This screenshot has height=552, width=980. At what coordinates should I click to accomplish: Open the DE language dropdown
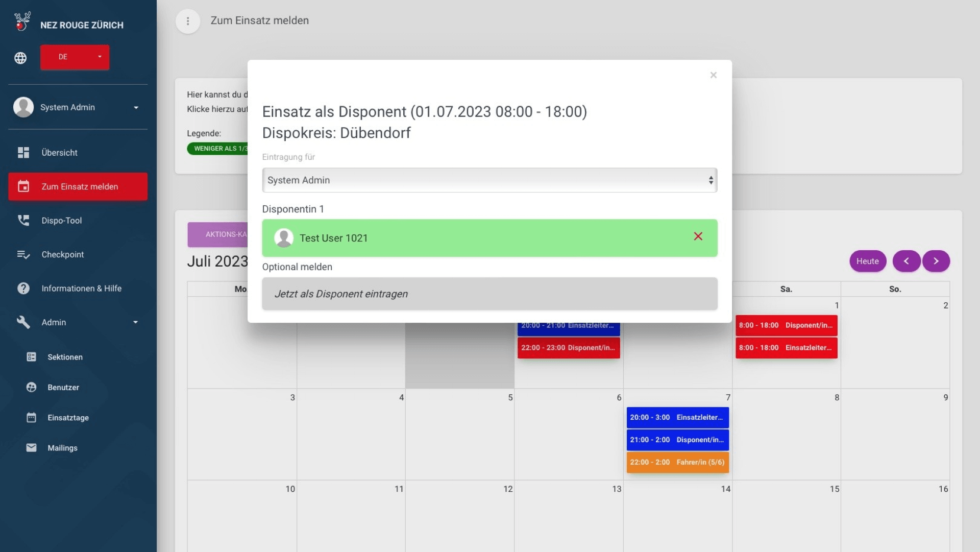point(75,57)
